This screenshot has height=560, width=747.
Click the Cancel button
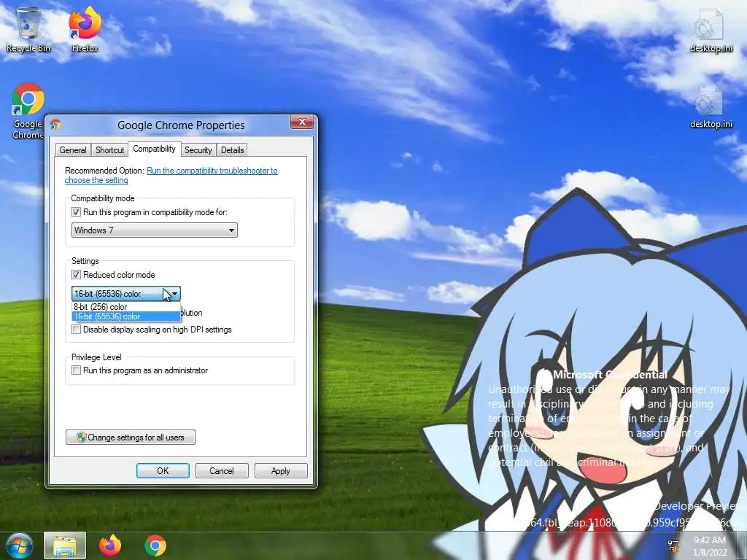[222, 470]
